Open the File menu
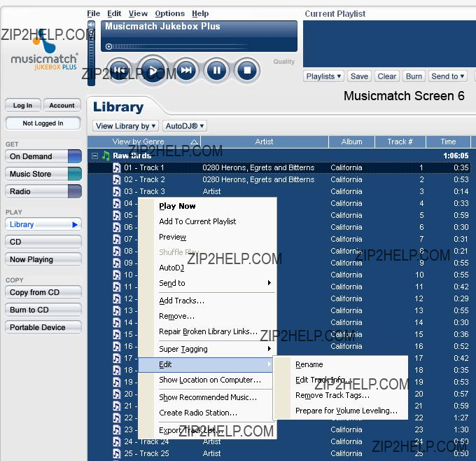 tap(94, 14)
